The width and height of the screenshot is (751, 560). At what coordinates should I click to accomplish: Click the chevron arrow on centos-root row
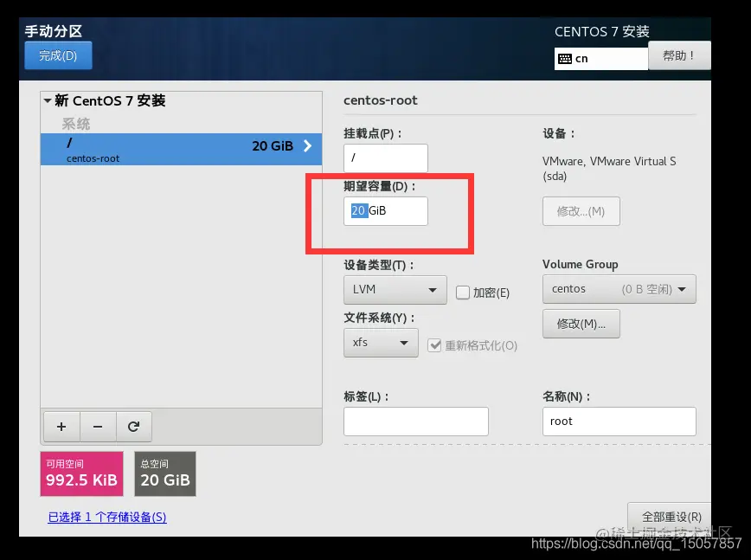[x=307, y=145]
